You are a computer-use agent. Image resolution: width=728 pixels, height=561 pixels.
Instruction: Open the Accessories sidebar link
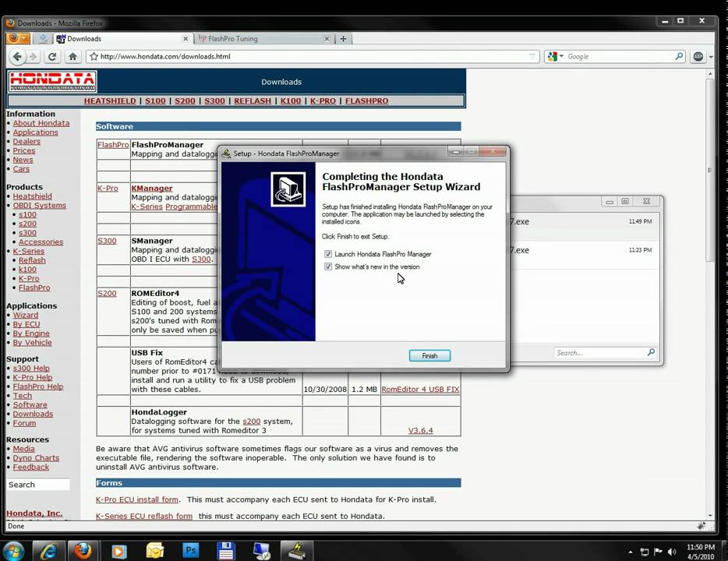(x=41, y=242)
